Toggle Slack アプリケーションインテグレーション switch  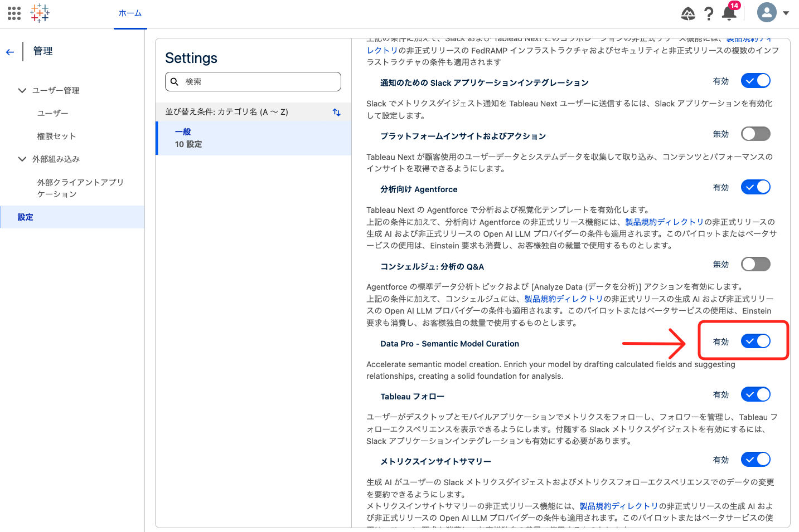point(756,81)
